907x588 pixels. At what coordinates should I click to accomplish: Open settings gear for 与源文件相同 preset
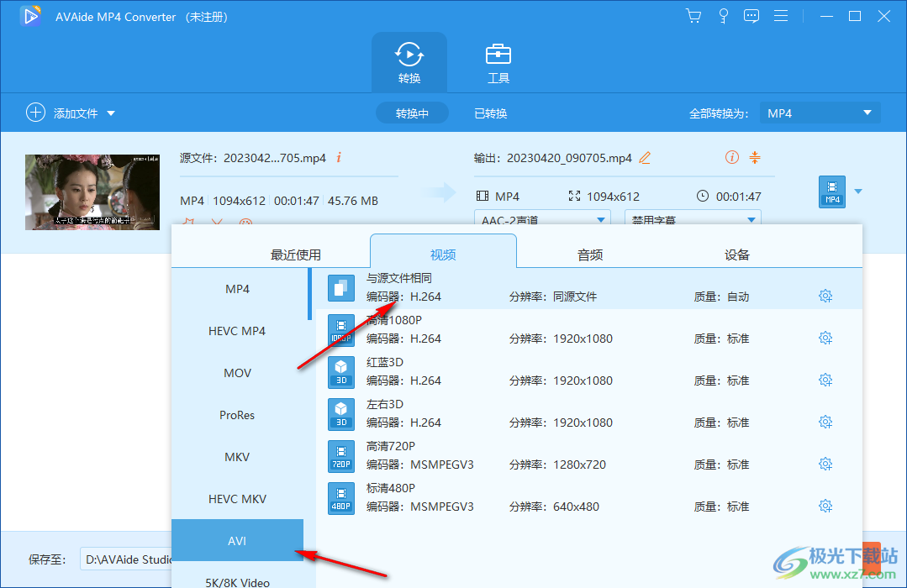tap(825, 296)
